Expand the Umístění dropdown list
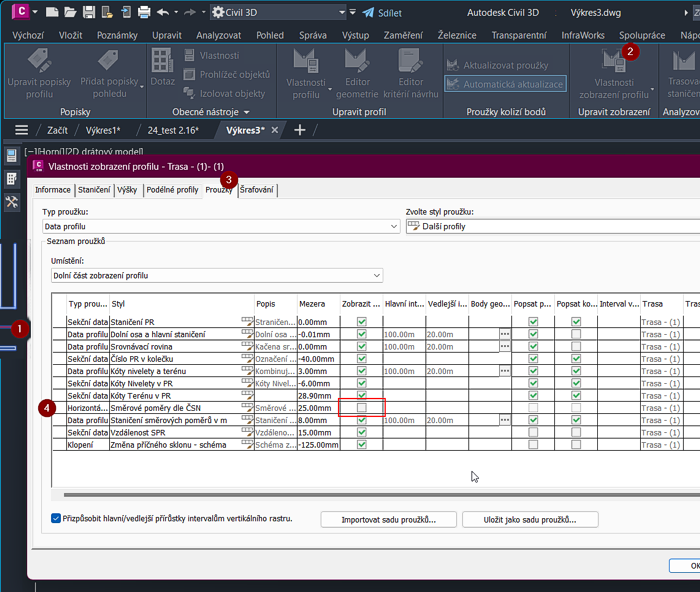The image size is (700, 592). pyautogui.click(x=376, y=275)
